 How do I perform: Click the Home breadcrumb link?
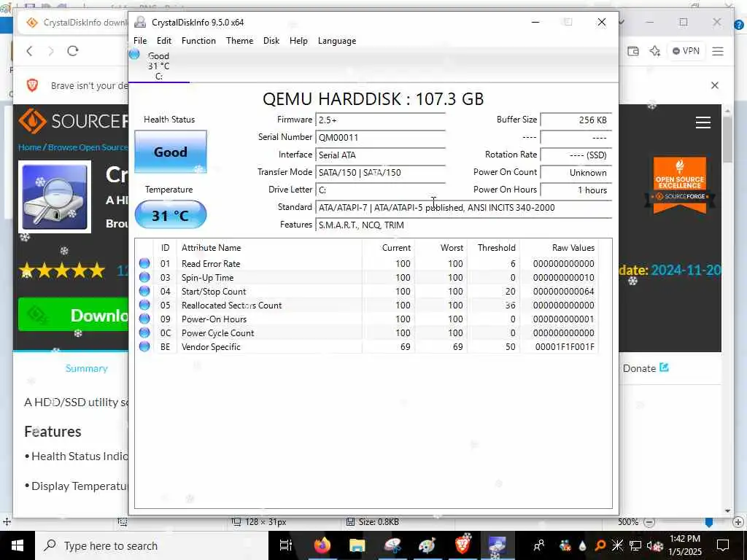[29, 147]
